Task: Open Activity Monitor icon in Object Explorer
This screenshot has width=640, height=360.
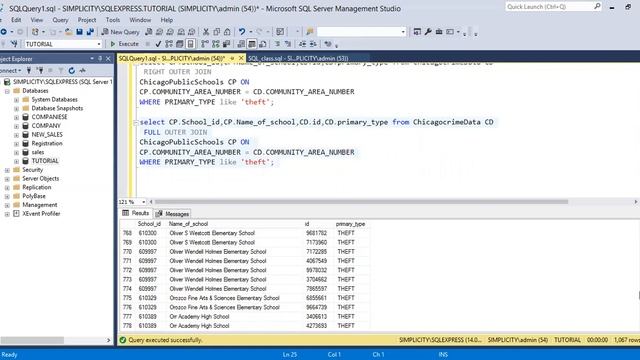Action: [82, 71]
